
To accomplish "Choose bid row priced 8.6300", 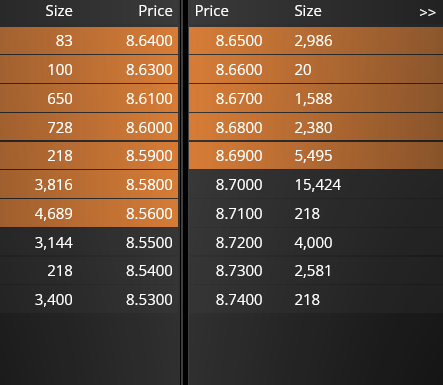I will (89, 70).
